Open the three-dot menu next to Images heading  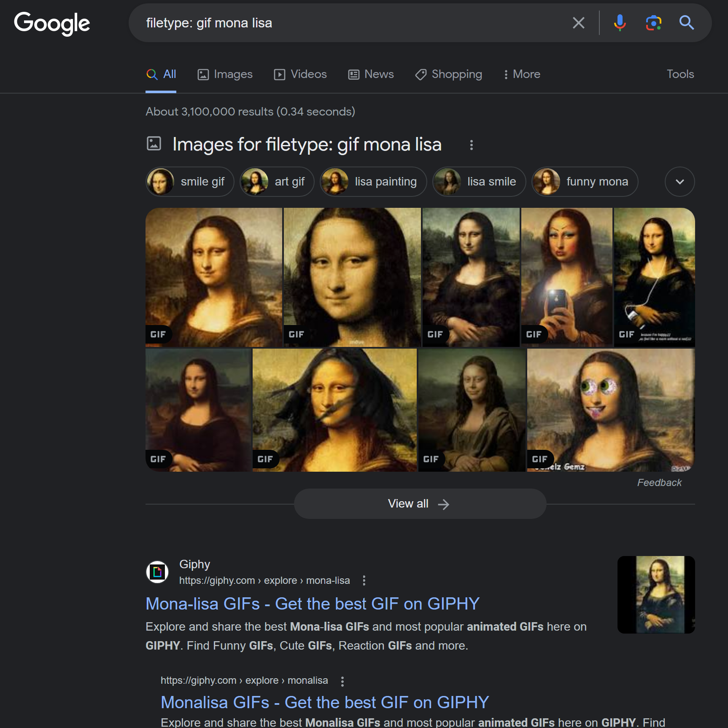(472, 145)
